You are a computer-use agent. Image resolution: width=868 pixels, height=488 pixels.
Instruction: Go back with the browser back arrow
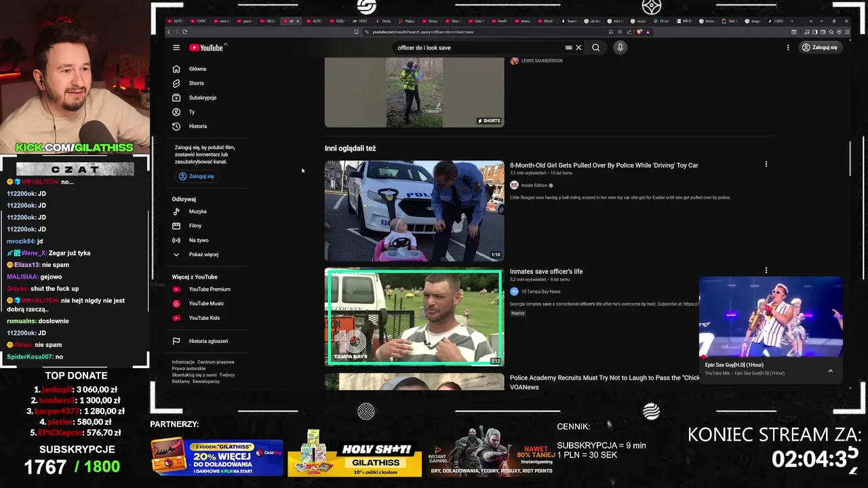click(169, 32)
